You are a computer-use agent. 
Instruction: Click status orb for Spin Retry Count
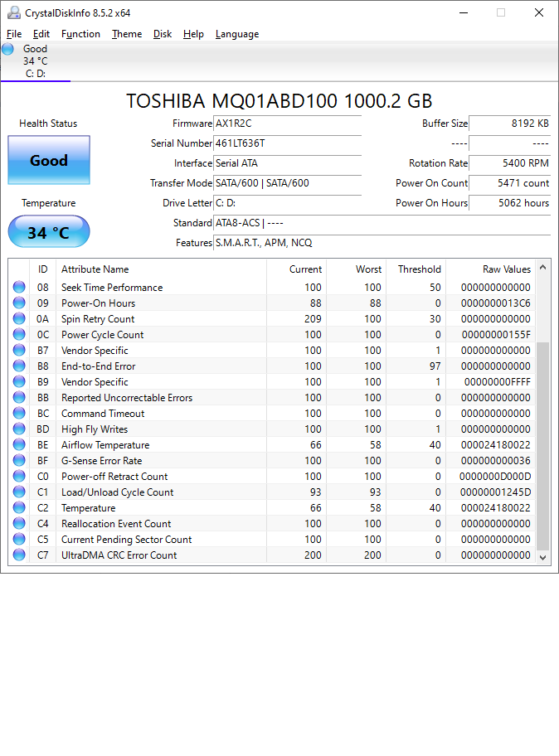point(19,318)
